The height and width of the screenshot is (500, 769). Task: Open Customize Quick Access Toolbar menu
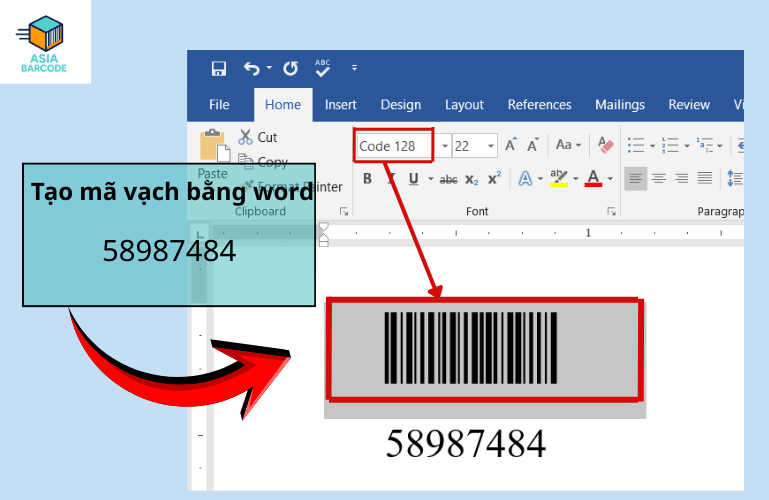354,68
